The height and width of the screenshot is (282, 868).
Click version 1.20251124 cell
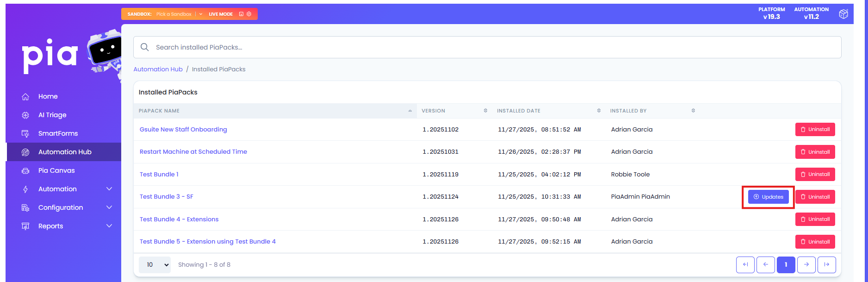click(x=440, y=197)
